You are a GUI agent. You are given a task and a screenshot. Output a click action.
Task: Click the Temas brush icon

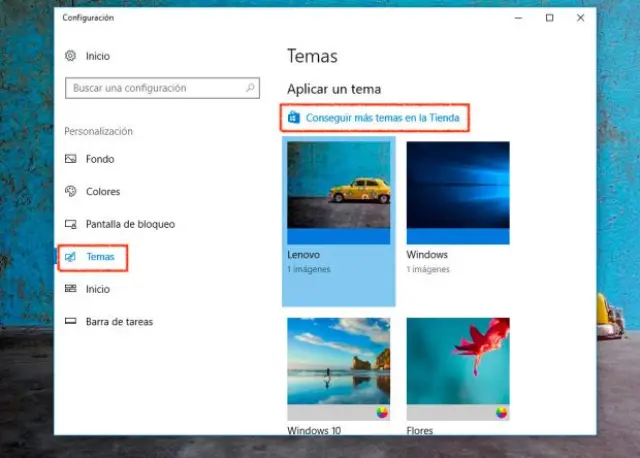click(70, 257)
